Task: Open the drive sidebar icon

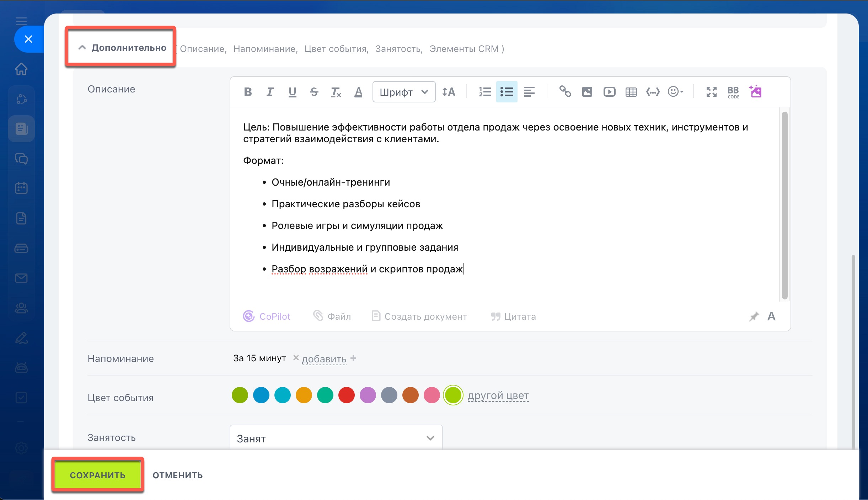Action: coord(21,248)
